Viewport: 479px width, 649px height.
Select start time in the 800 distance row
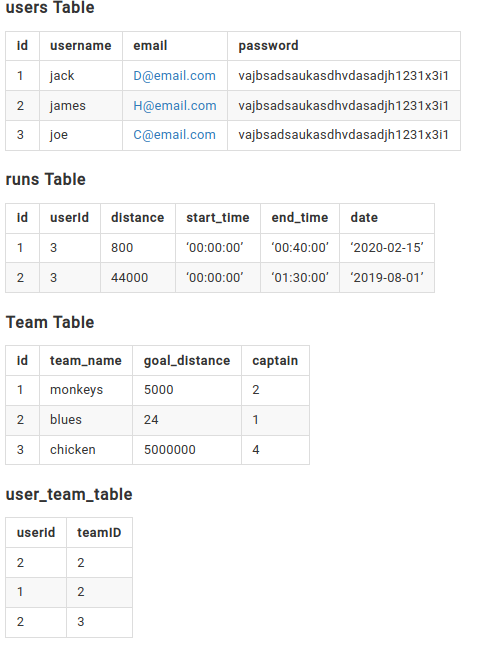(218, 248)
